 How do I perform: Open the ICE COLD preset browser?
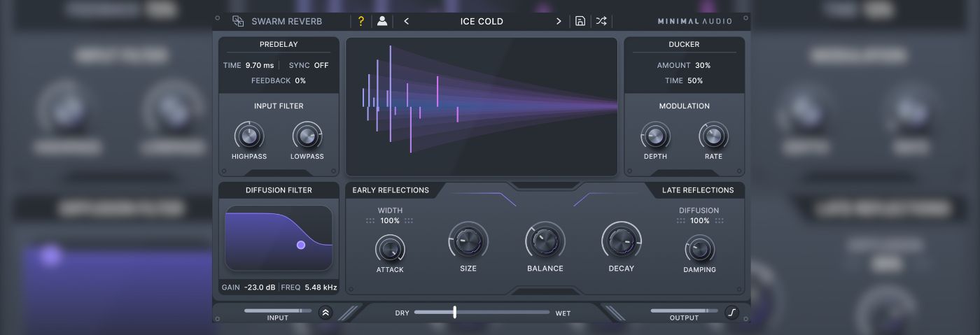coord(482,21)
